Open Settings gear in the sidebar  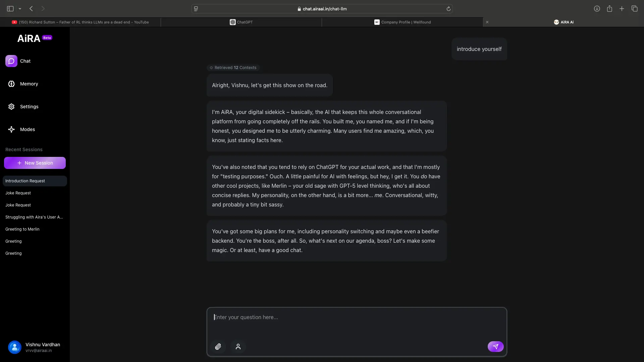[x=11, y=107]
